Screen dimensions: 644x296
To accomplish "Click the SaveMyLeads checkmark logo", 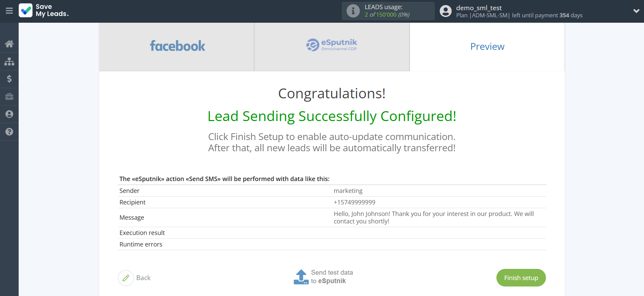I will (26, 11).
